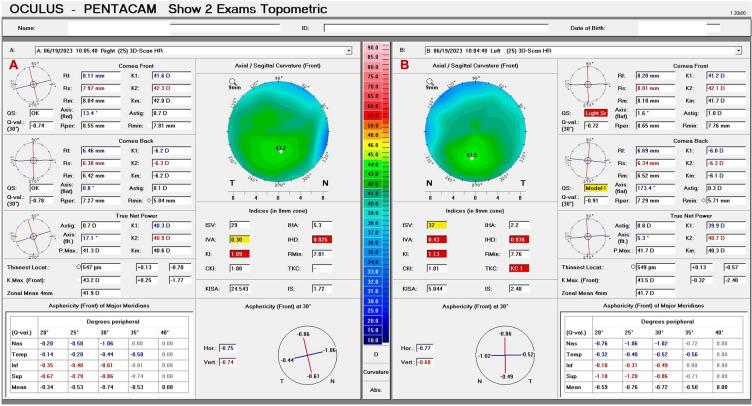
Task: Click the Abs. scale button
Action: 376,390
